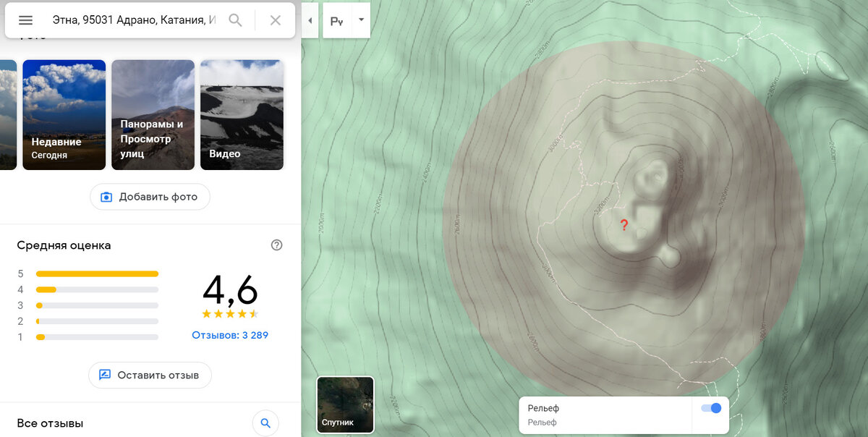868x437 pixels.
Task: Select the 5-star rating bar
Action: tap(97, 273)
